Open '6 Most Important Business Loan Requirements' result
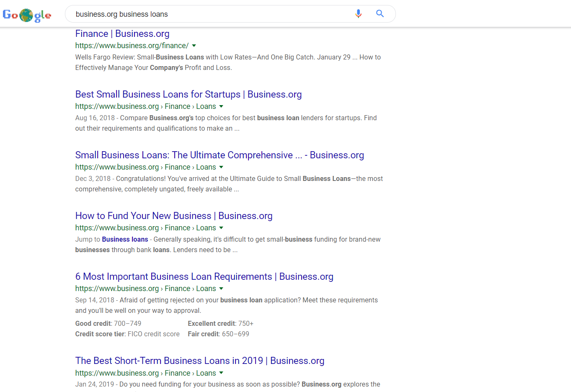The height and width of the screenshot is (392, 571). [x=204, y=276]
